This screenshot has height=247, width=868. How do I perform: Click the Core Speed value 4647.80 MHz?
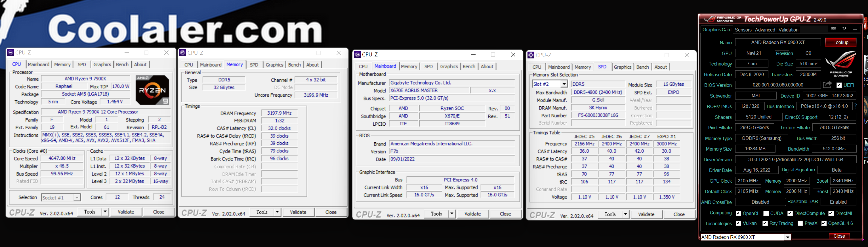click(x=62, y=158)
